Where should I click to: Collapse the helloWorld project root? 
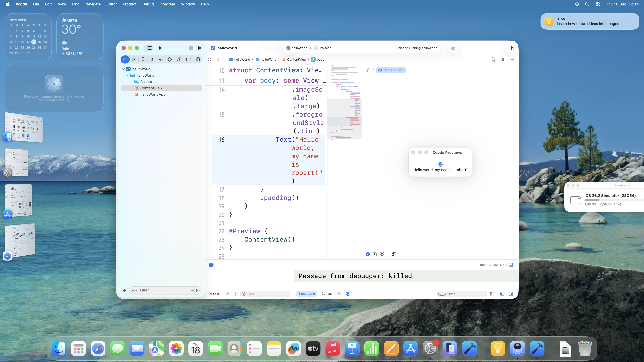[123, 69]
